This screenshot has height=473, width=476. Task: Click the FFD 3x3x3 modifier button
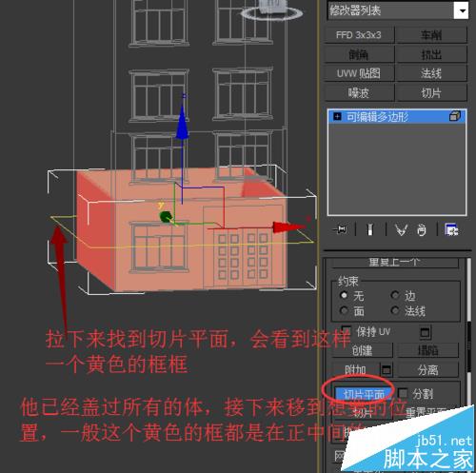(359, 35)
